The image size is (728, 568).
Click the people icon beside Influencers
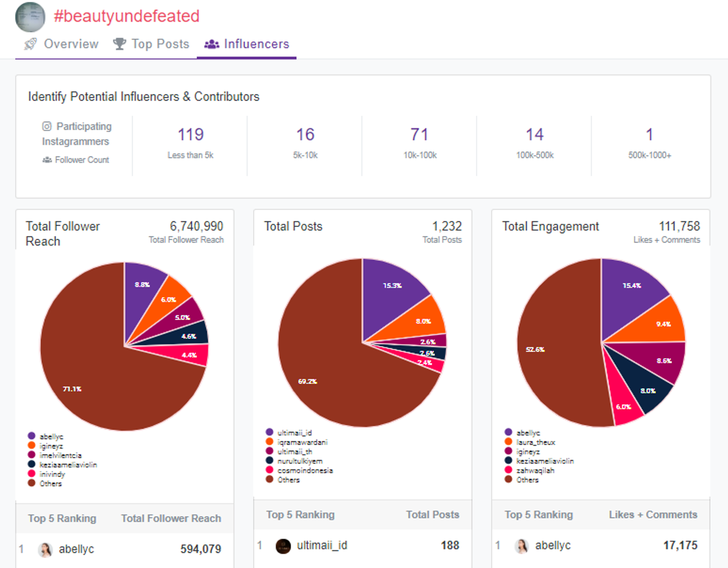click(212, 44)
